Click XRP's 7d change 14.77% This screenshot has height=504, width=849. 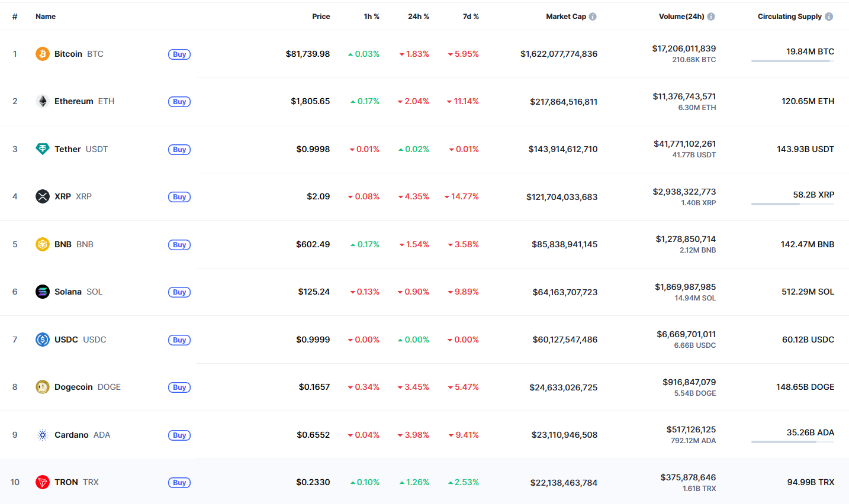pyautogui.click(x=462, y=196)
